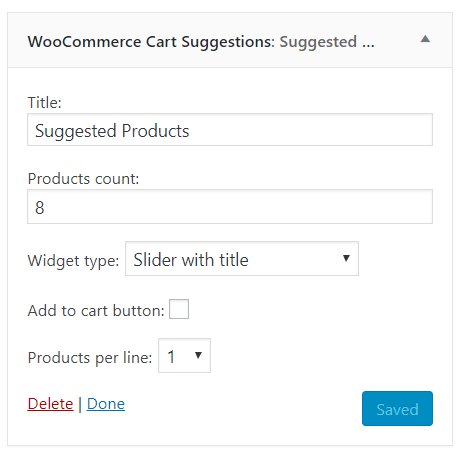The width and height of the screenshot is (462, 457).
Task: Click the arrow on the Slider with title select
Action: (x=346, y=258)
